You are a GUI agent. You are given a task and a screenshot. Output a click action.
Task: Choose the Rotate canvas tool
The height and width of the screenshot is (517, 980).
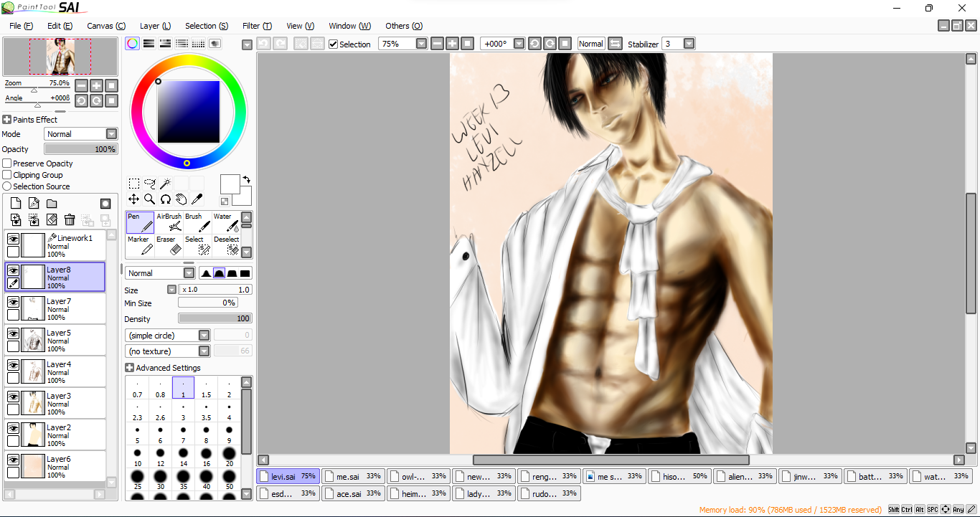(166, 199)
